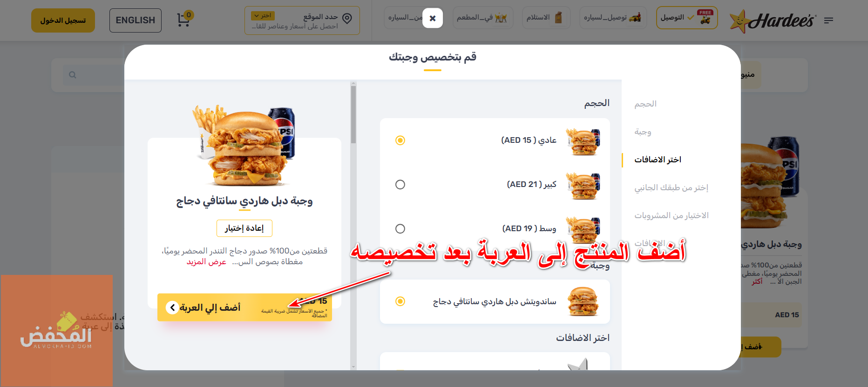Choose the dine-in restaurant option
This screenshot has height=387, width=868.
pos(482,18)
